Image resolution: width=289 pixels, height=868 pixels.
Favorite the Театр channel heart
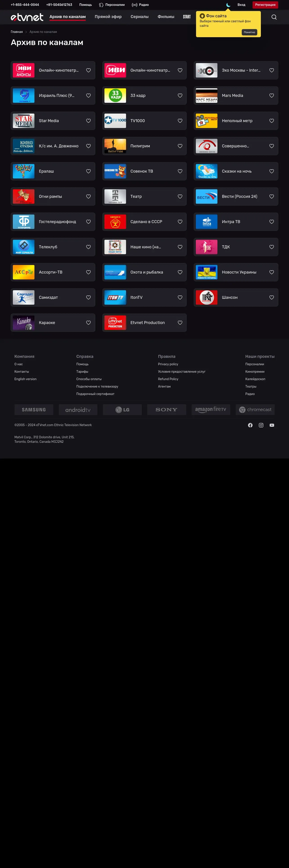(x=180, y=197)
